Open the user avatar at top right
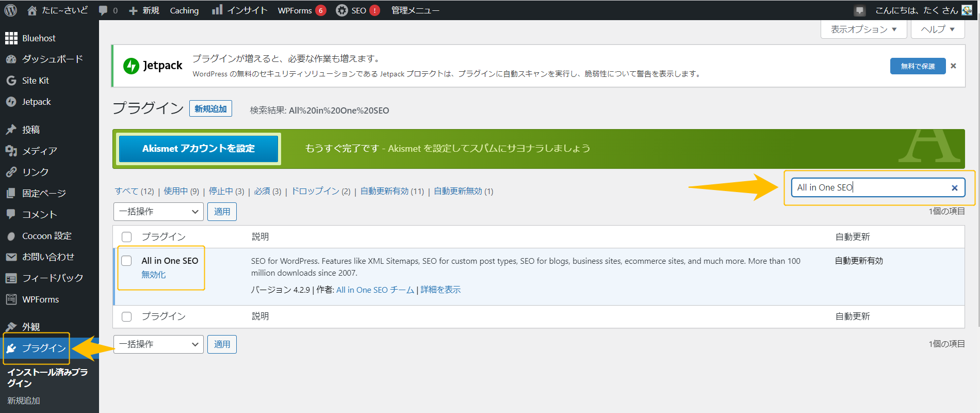The height and width of the screenshot is (413, 980). pyautogui.click(x=967, y=10)
